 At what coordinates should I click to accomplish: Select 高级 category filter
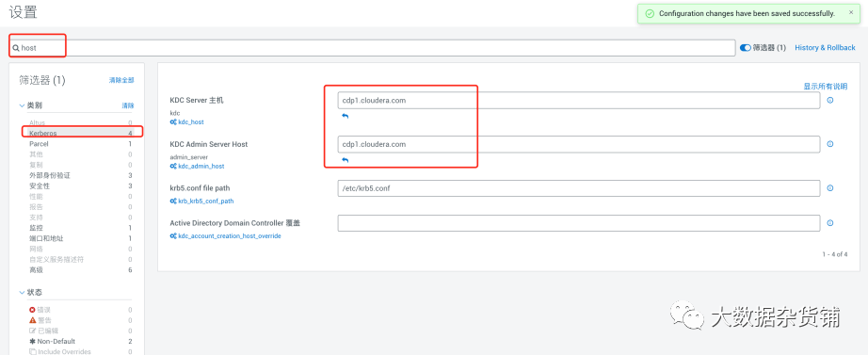(80, 269)
